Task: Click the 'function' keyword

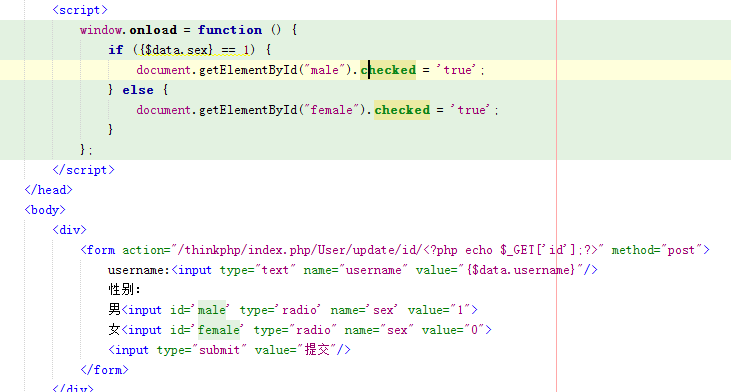Action: click(230, 30)
